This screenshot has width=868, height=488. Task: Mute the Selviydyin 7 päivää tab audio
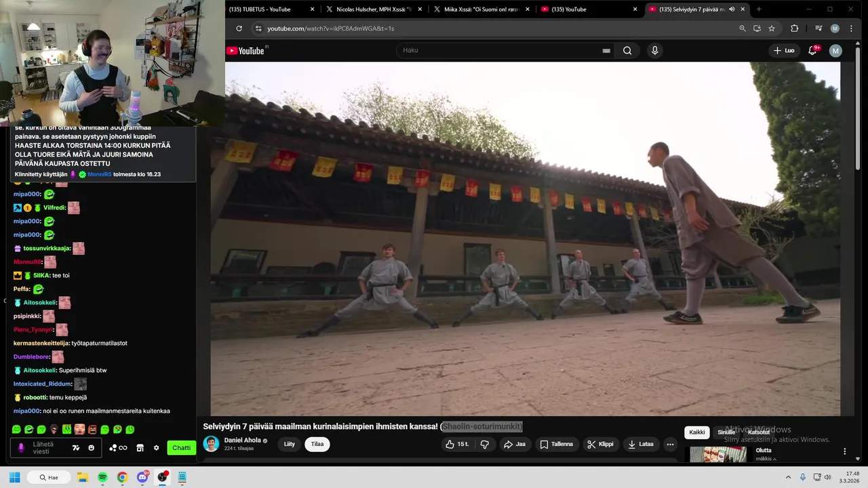(x=732, y=9)
